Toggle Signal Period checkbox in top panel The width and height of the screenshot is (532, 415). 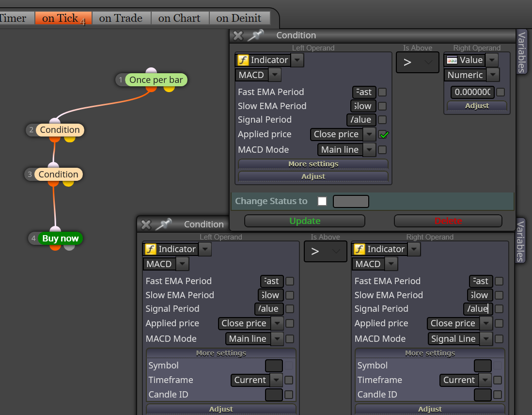(x=382, y=120)
